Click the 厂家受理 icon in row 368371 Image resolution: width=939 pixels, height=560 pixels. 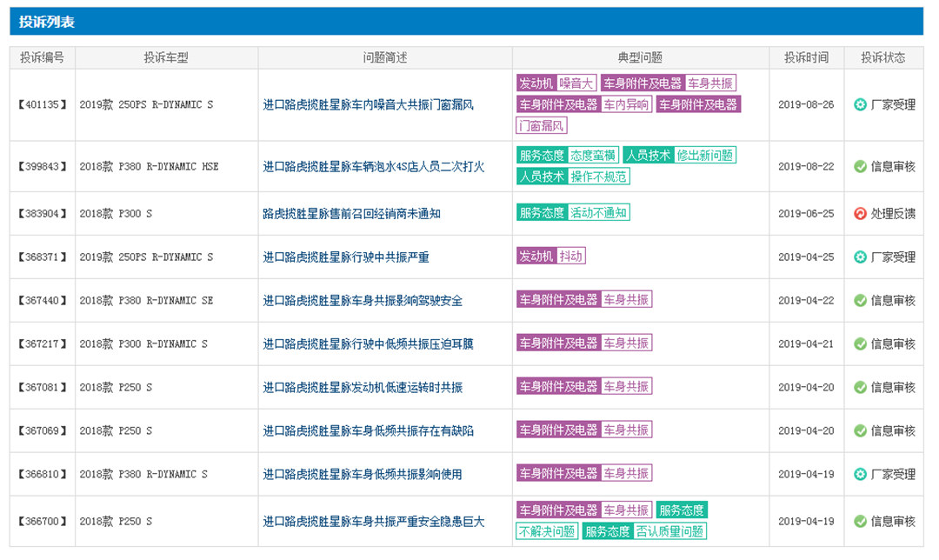tap(860, 257)
